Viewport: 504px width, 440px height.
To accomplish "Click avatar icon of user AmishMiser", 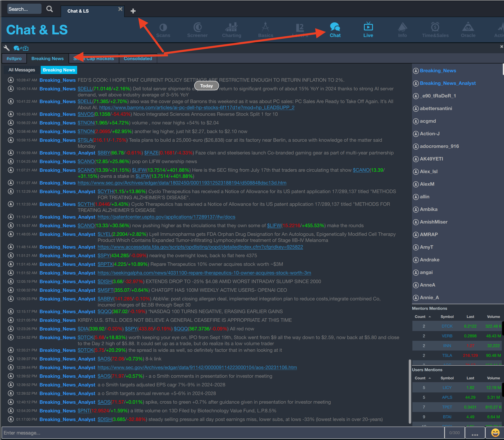I will (416, 222).
